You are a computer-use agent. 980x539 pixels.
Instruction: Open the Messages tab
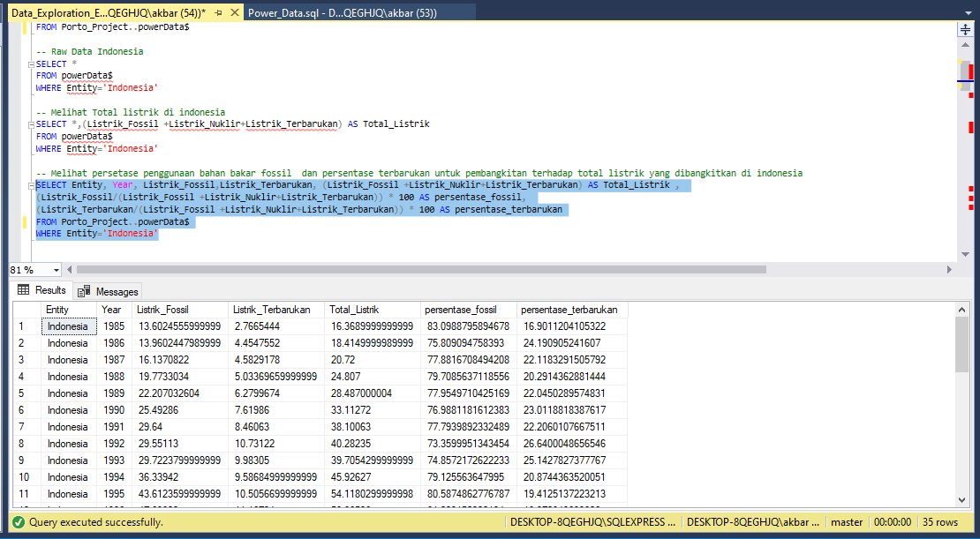pyautogui.click(x=108, y=292)
